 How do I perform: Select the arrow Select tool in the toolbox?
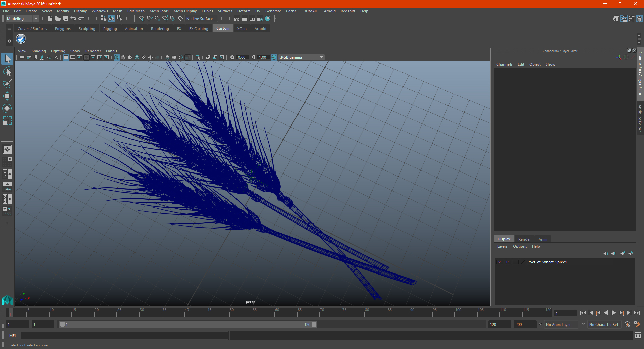click(7, 59)
